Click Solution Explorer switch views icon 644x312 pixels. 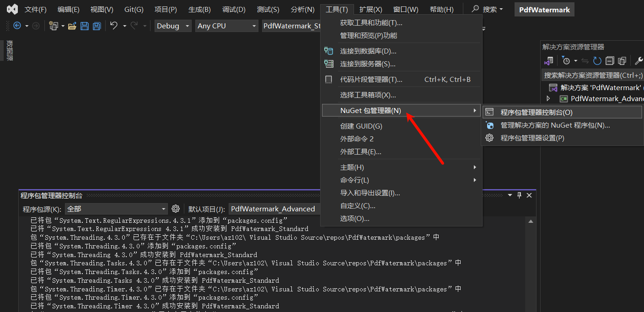pos(548,61)
